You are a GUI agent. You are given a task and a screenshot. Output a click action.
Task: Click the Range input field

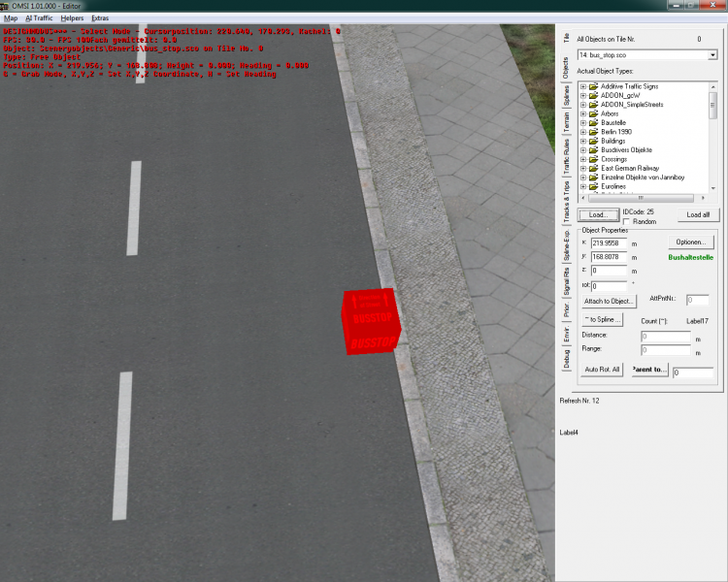(665, 350)
